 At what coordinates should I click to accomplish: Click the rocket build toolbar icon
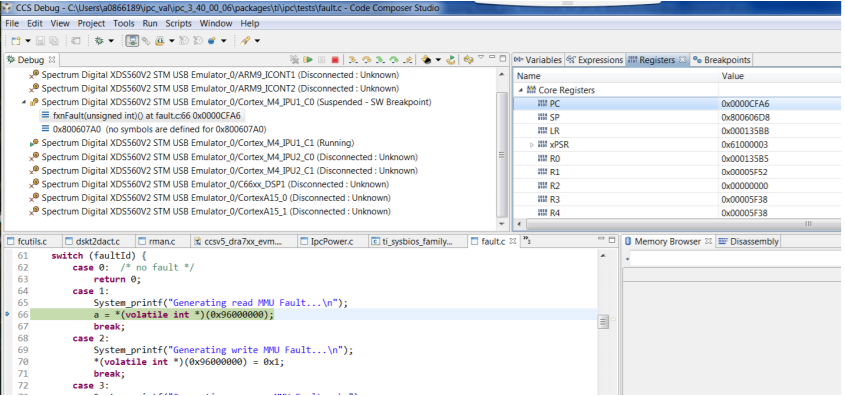pos(245,40)
